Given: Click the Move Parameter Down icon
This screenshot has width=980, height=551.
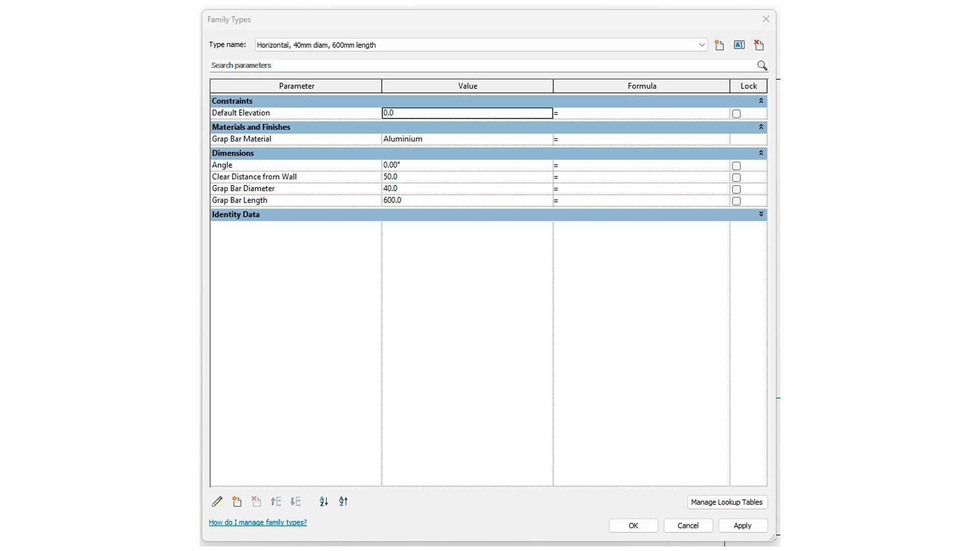Looking at the screenshot, I should click(x=296, y=502).
